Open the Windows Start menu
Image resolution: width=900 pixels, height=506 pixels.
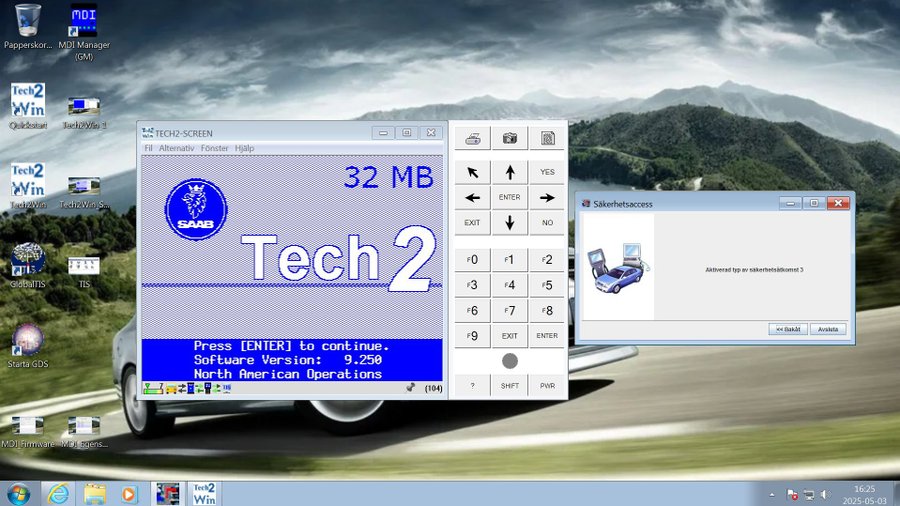(x=18, y=494)
